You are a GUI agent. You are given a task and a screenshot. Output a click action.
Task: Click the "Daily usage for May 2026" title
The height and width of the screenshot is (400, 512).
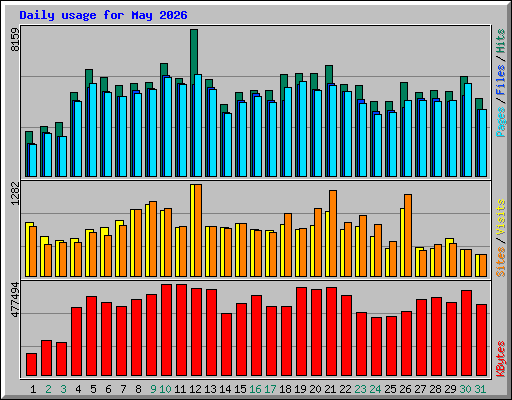[x=103, y=15]
